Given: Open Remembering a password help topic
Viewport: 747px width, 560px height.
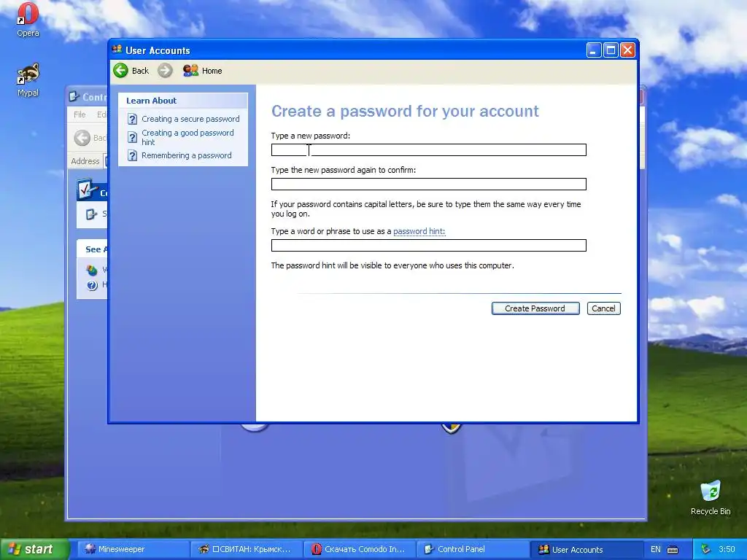Looking at the screenshot, I should point(186,155).
